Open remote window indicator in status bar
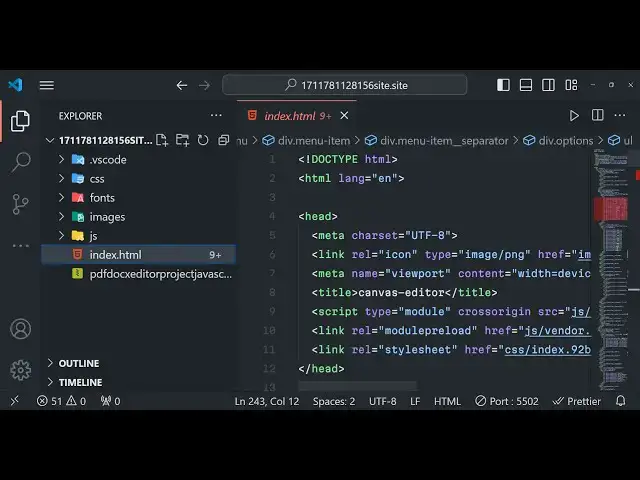This screenshot has height=480, width=640. click(x=14, y=401)
